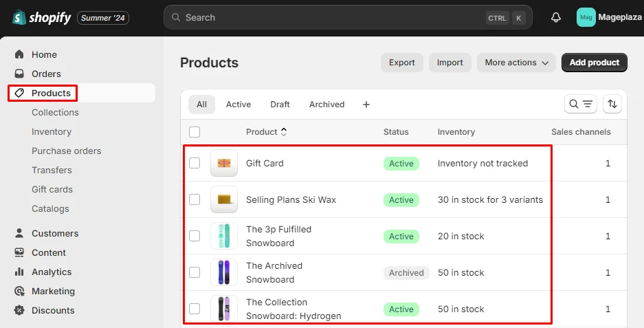Open The Collection Snowboard: Hydrogen name
The width and height of the screenshot is (644, 328).
[x=293, y=309]
